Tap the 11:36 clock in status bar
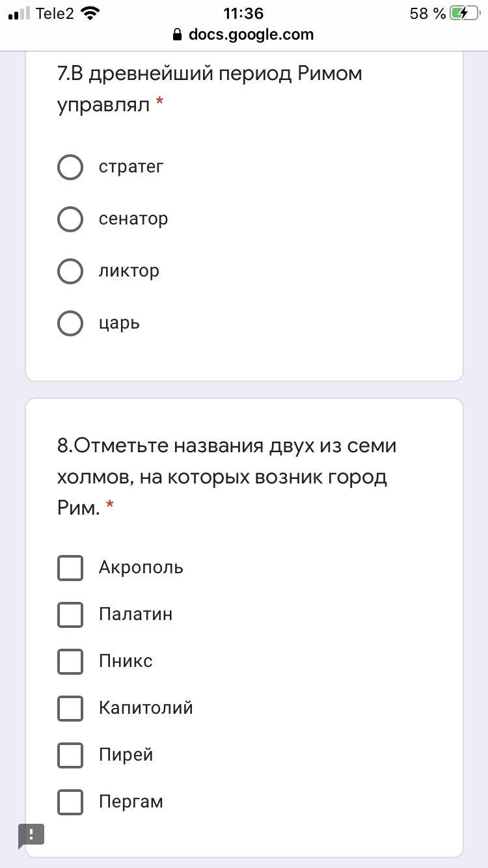The image size is (488, 868). [243, 14]
